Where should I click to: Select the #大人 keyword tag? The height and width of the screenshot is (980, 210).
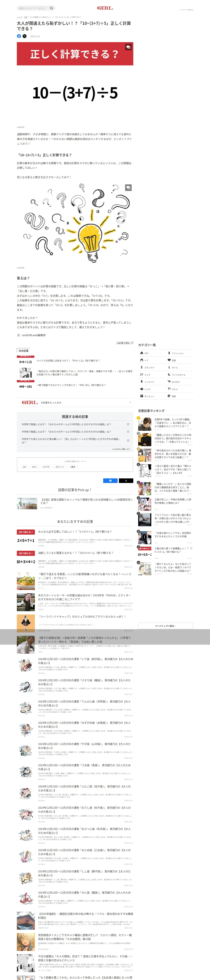click(35, 467)
